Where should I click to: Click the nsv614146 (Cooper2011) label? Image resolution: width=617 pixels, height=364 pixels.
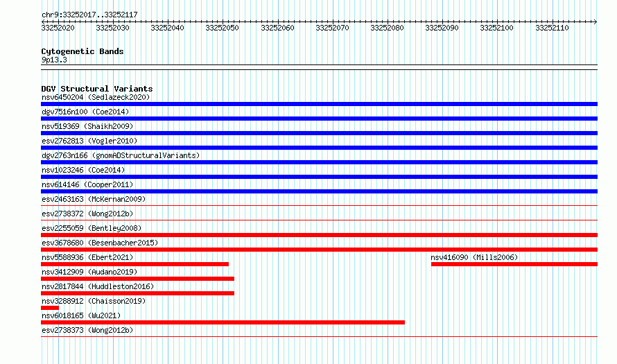pyautogui.click(x=87, y=184)
